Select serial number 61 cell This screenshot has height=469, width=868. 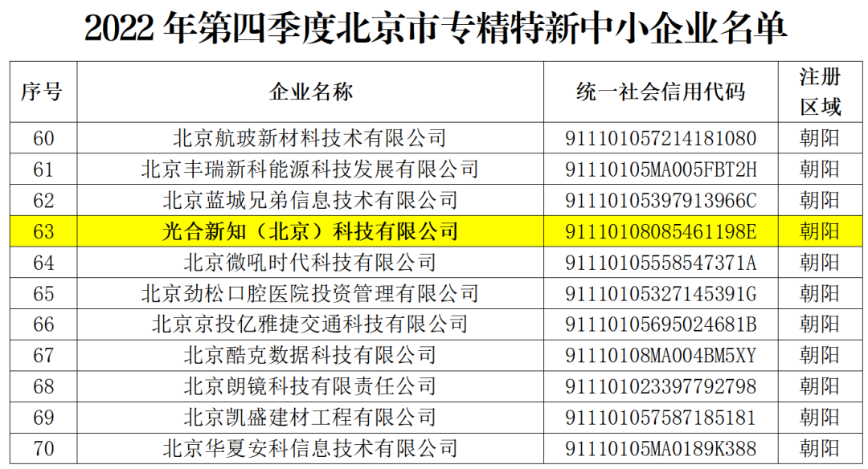(43, 169)
